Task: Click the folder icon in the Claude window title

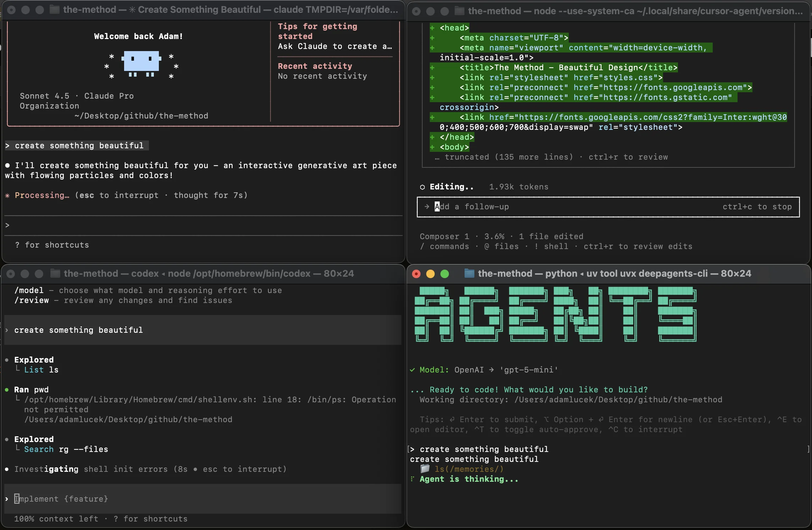Action: [54, 10]
